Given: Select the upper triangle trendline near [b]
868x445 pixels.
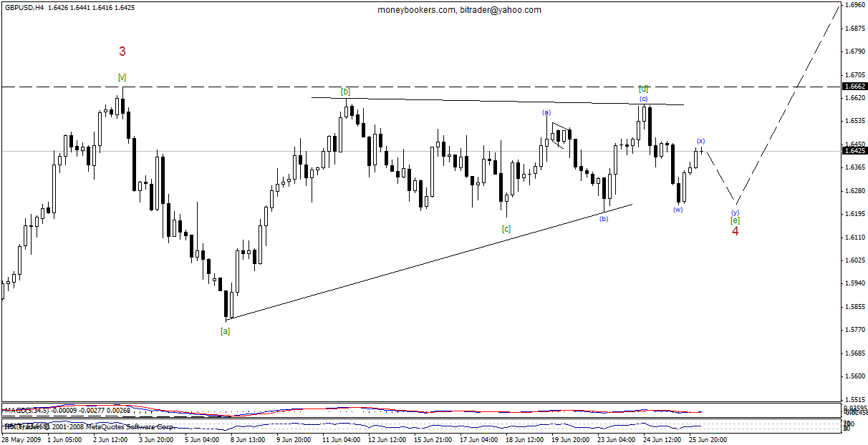Looking at the screenshot, I should coord(498,101).
